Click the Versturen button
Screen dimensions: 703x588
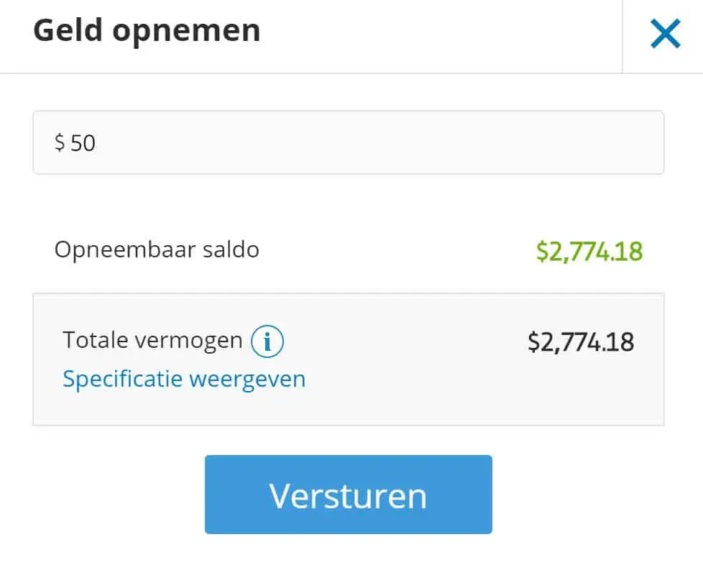(x=349, y=495)
